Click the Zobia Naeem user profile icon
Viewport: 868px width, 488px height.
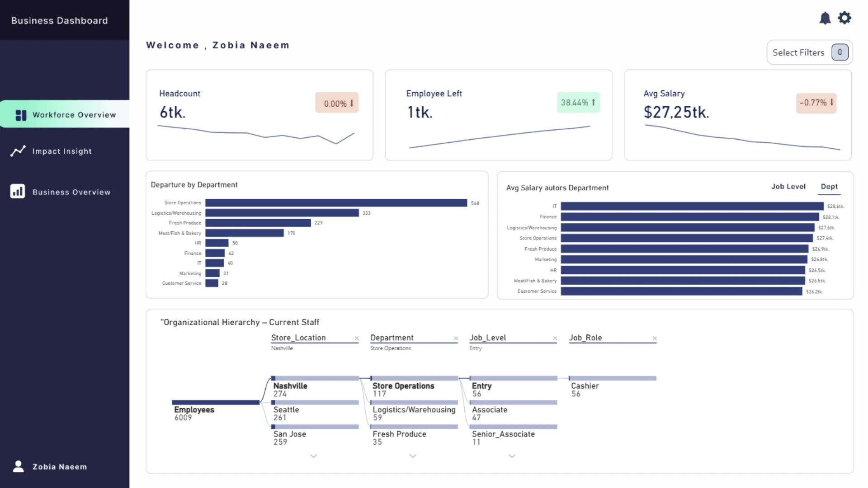(x=19, y=466)
